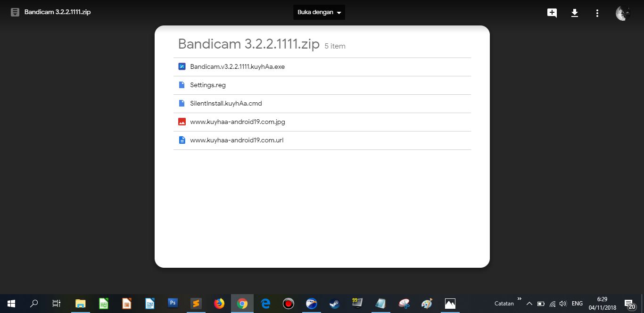Show hidden system tray icons

click(x=529, y=304)
